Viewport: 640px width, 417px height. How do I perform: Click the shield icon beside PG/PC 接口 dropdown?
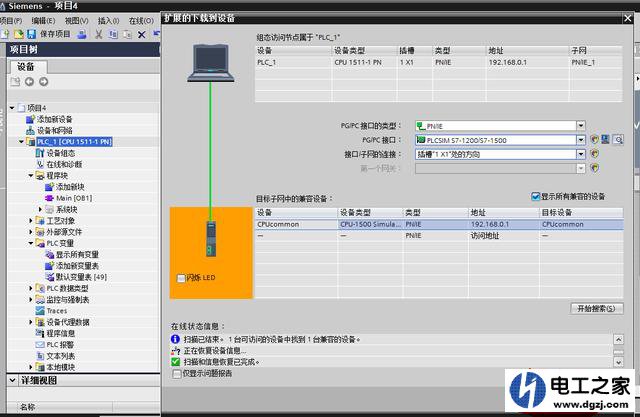594,140
